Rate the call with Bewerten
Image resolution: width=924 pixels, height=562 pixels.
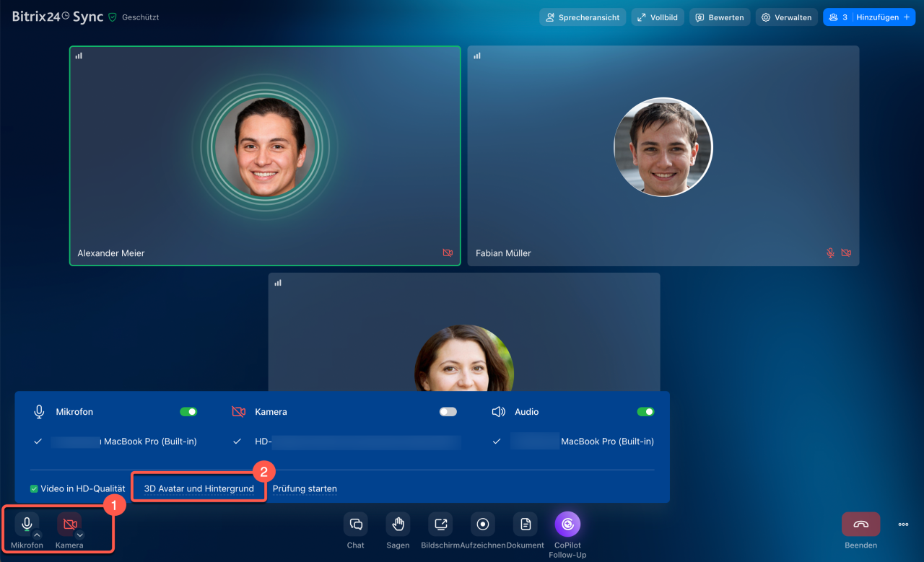point(720,17)
